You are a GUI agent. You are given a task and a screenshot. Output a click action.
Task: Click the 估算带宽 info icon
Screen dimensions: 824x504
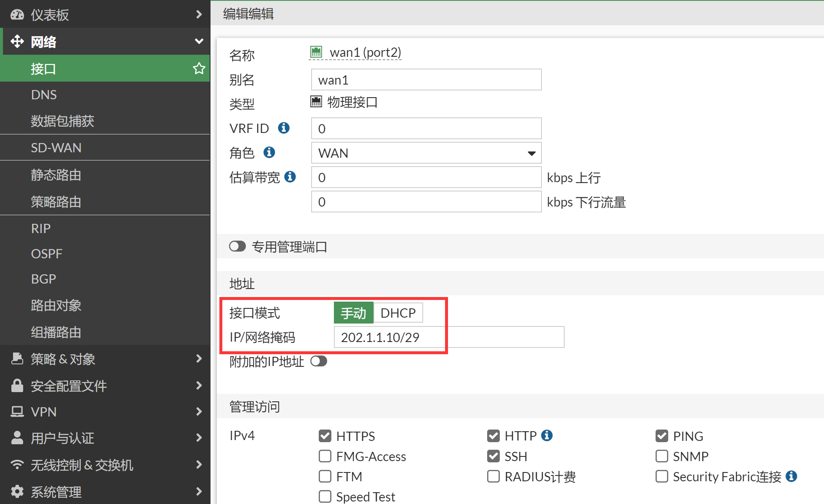(290, 177)
